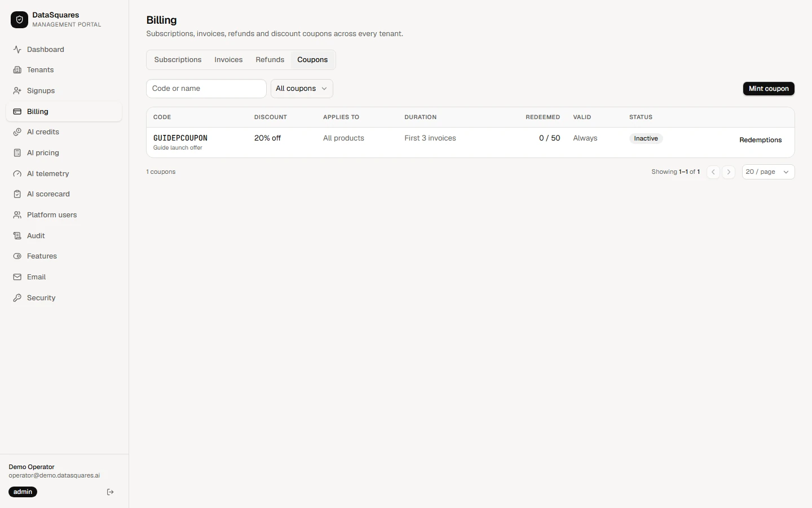Click the All products cell
This screenshot has height=508, width=812.
click(343, 138)
